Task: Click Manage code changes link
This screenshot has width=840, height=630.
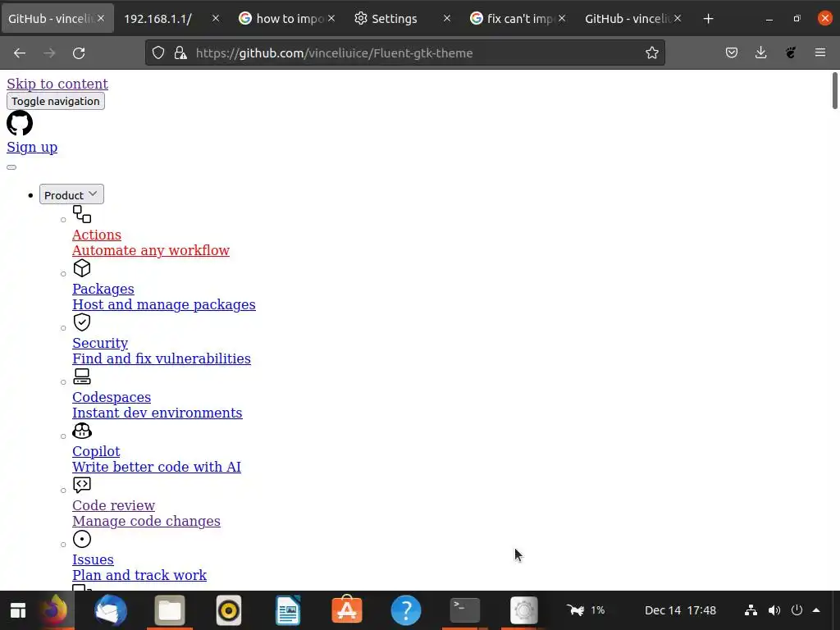Action: point(146,521)
